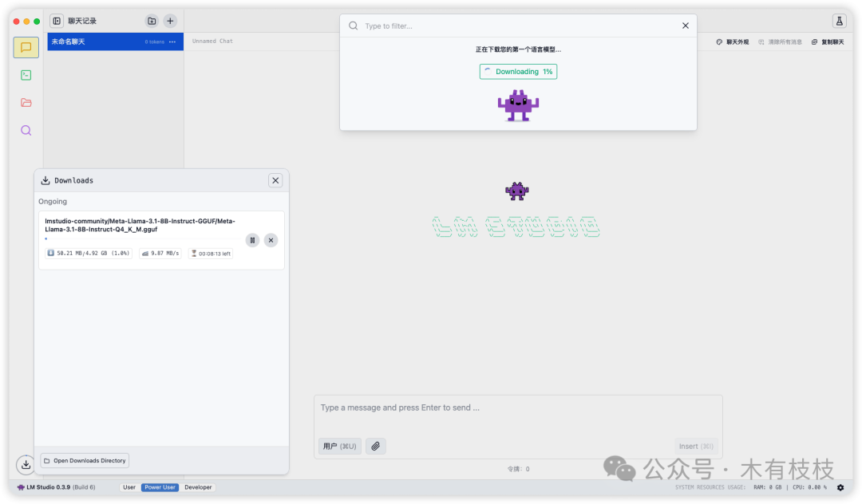This screenshot has height=504, width=862.
Task: Click the Type to filter search field
Action: click(519, 26)
